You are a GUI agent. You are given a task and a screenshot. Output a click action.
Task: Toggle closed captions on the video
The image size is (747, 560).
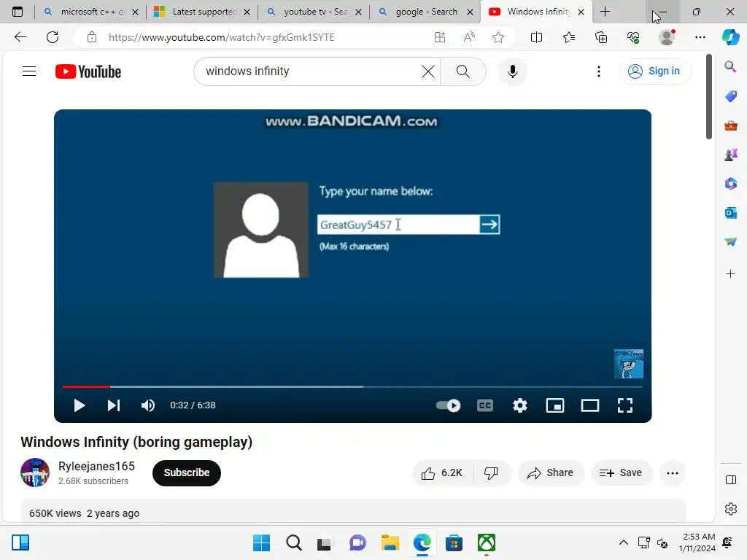(485, 405)
